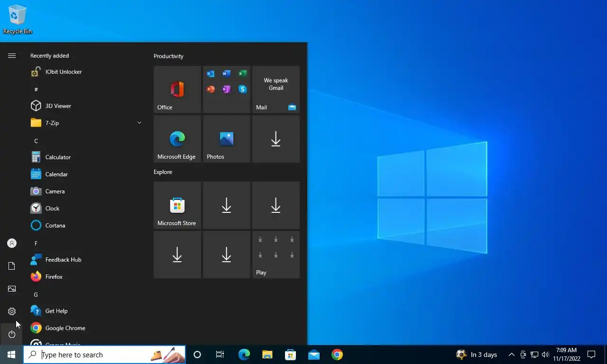The height and width of the screenshot is (364, 607).
Task: Open the user account button
Action: [12, 243]
